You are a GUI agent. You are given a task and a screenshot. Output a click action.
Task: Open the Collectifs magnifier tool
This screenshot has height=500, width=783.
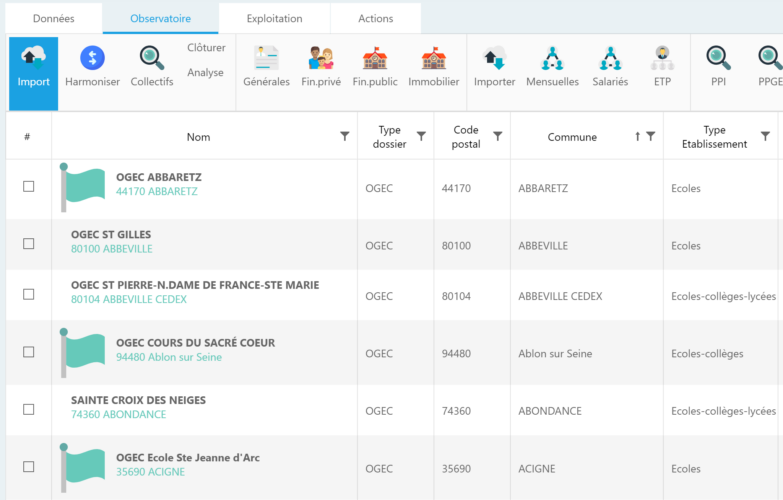pyautogui.click(x=152, y=66)
